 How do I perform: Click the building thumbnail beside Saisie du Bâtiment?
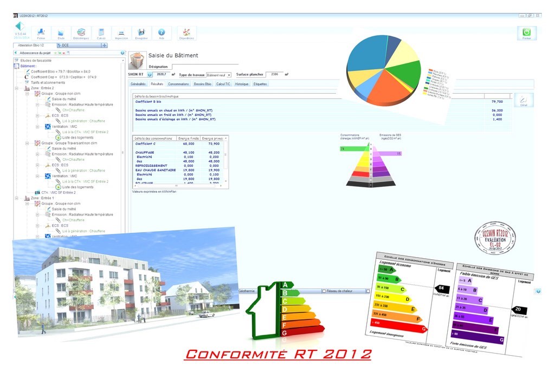[x=137, y=61]
